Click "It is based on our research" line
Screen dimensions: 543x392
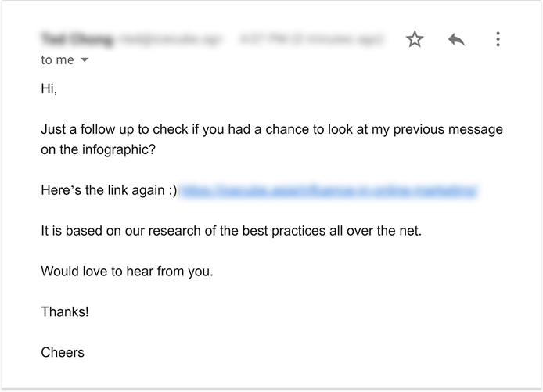[x=232, y=231]
